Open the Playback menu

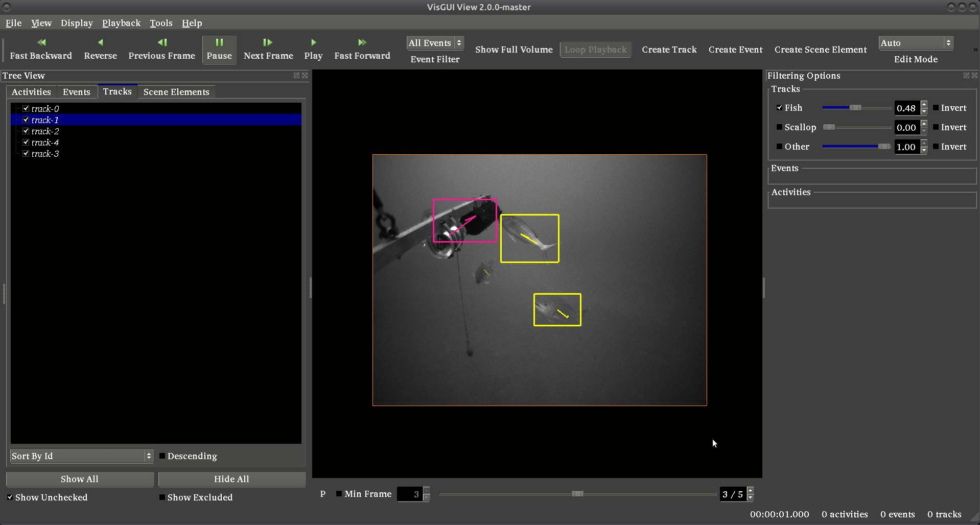[121, 23]
